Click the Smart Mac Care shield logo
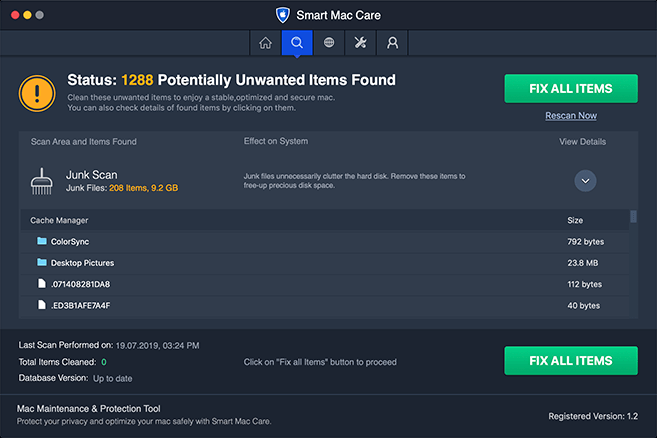 click(x=282, y=15)
